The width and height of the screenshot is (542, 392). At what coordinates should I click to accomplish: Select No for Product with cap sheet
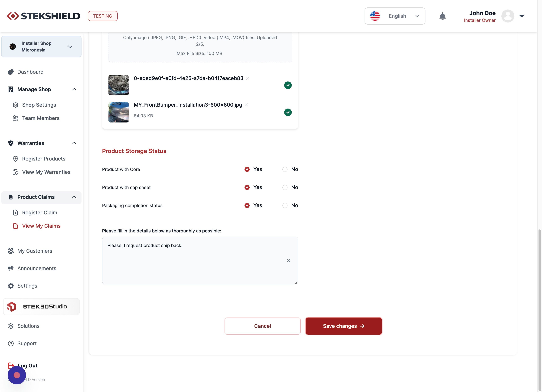pyautogui.click(x=285, y=187)
